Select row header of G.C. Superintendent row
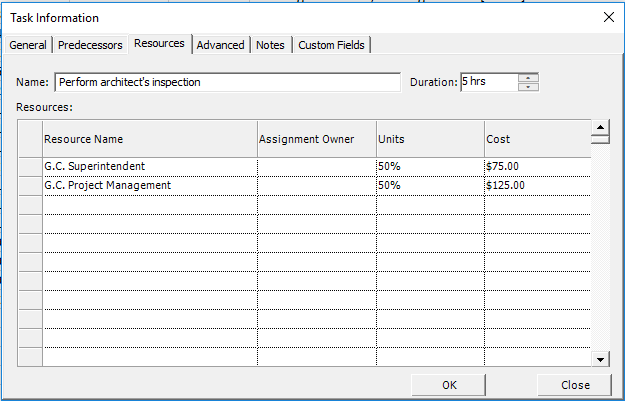625x401 pixels. click(30, 167)
